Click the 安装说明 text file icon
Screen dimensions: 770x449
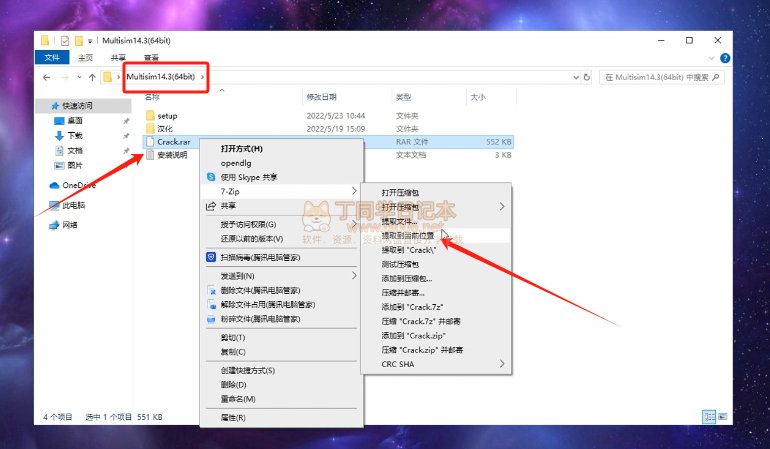[150, 155]
